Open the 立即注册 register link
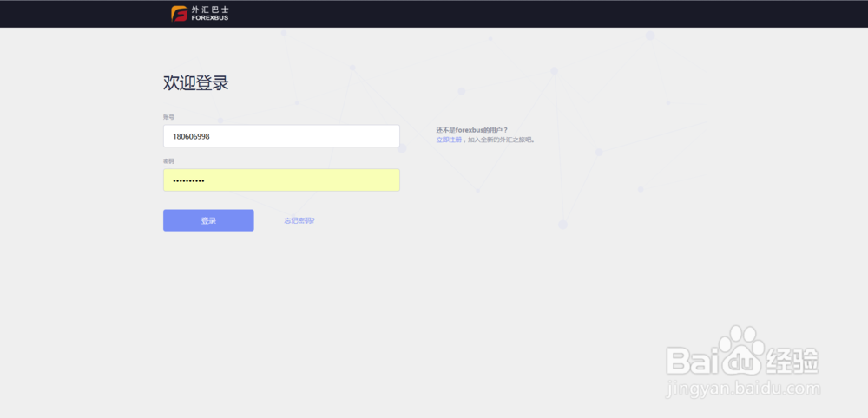868x418 pixels. point(449,140)
